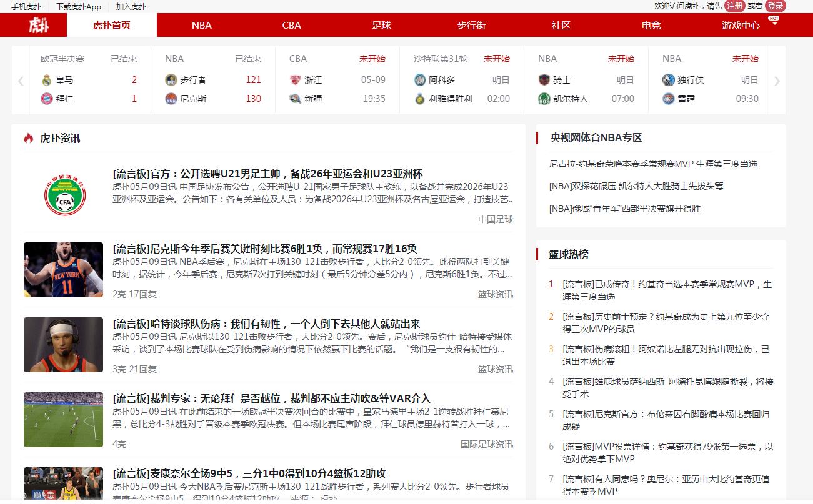Image resolution: width=813 pixels, height=504 pixels.
Task: Click the Thunder (雷霆) team logo
Action: click(x=668, y=99)
